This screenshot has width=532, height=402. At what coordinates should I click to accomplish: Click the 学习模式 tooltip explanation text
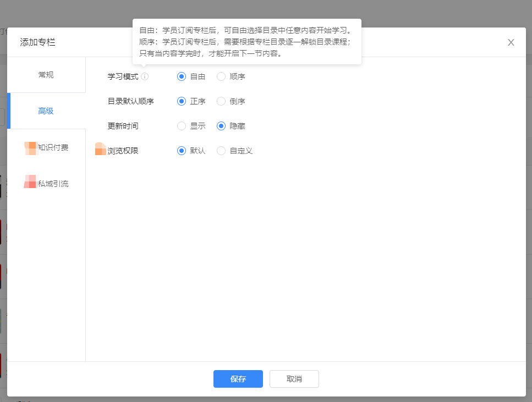246,42
